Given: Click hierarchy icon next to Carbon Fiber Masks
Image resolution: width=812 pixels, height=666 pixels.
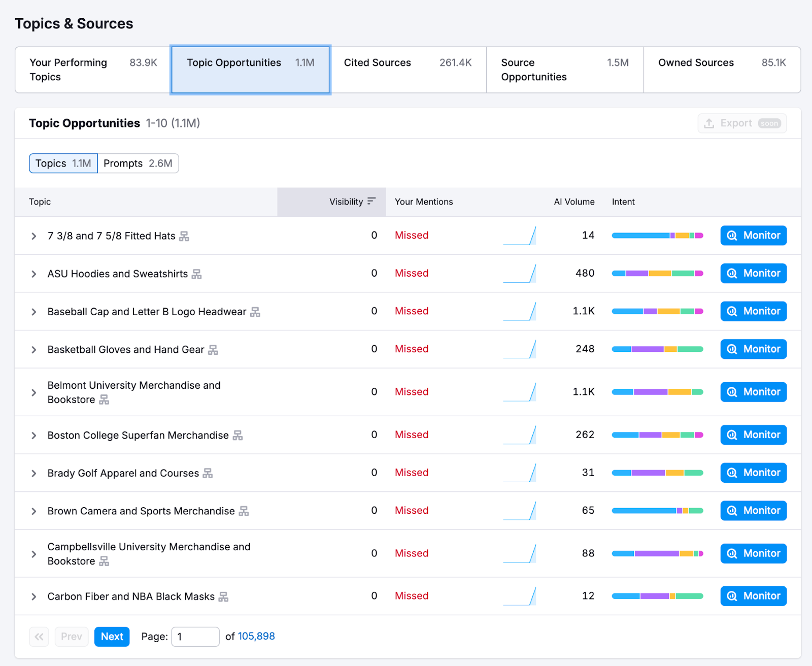Looking at the screenshot, I should pos(223,597).
